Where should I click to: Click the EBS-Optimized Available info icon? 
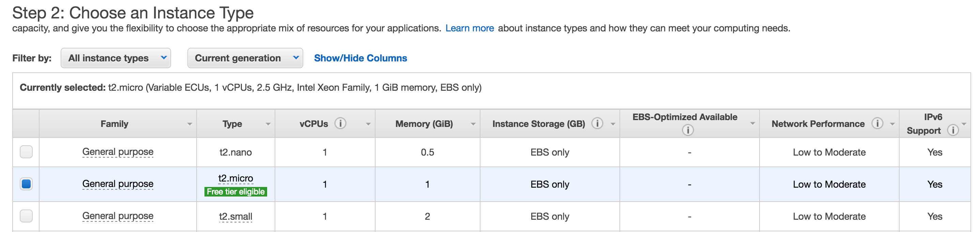687,130
